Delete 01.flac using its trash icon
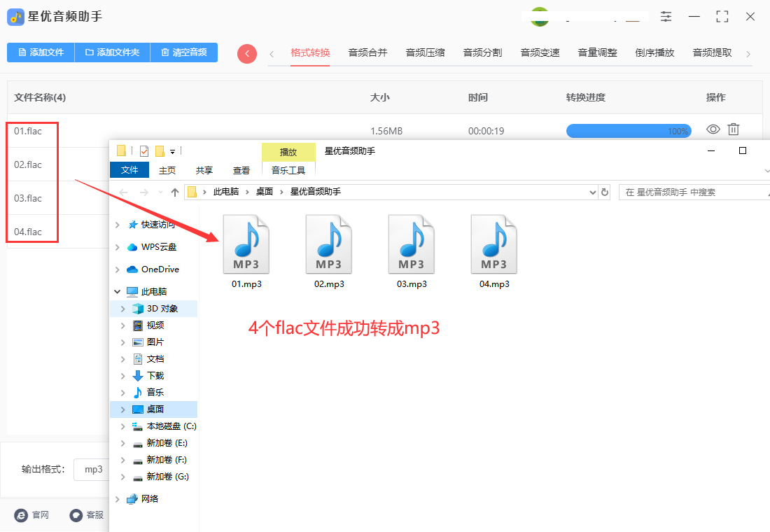770x532 pixels. click(x=733, y=129)
